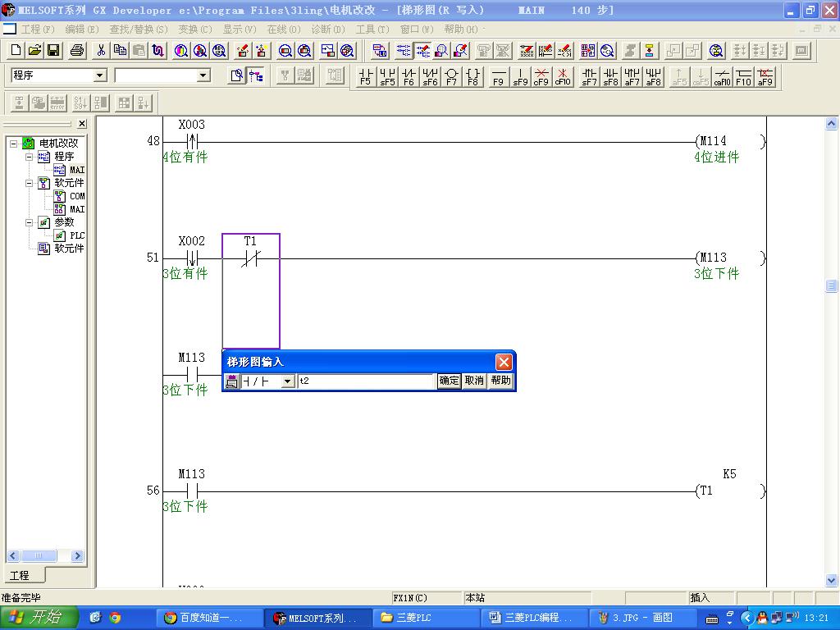Click the print icon in toolbar
This screenshot has height=630, width=840.
77,51
